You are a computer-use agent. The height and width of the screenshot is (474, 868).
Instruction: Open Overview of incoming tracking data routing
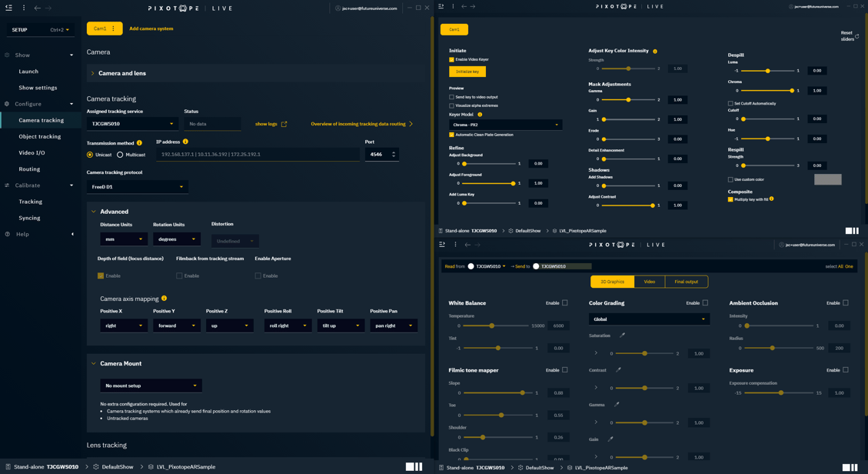coord(362,124)
